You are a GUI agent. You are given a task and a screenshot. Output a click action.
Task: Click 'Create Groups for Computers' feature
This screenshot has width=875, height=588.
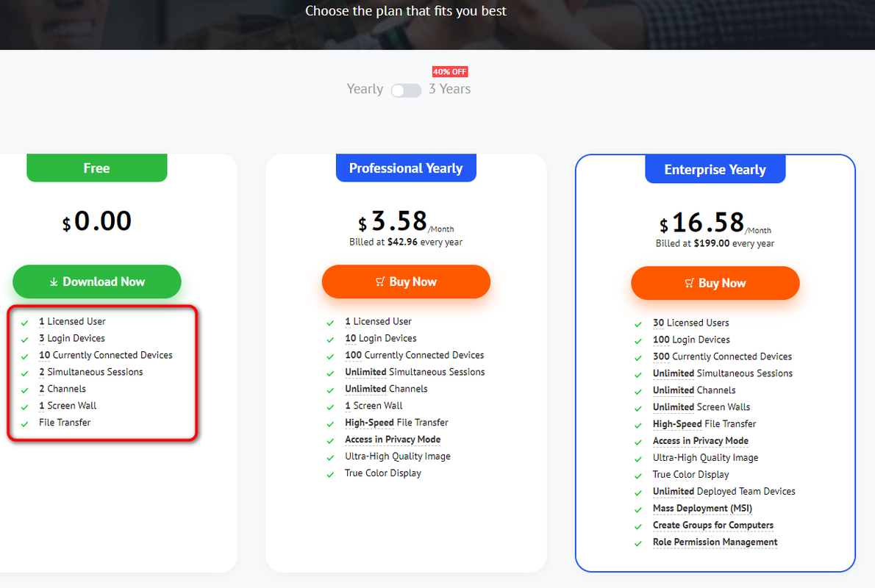tap(713, 525)
